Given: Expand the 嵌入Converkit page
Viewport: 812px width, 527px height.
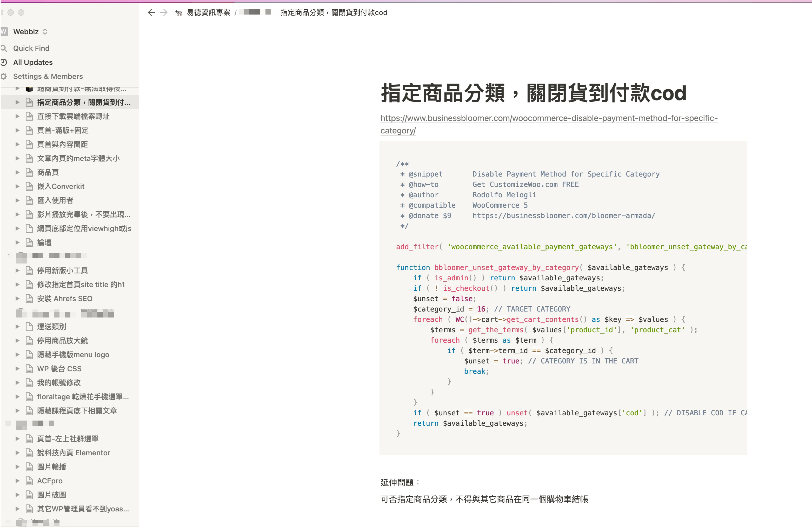Looking at the screenshot, I should (17, 186).
